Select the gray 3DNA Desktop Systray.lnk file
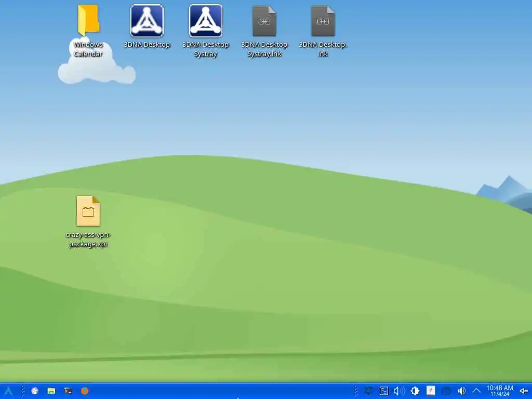Image resolution: width=532 pixels, height=399 pixels. pyautogui.click(x=264, y=31)
